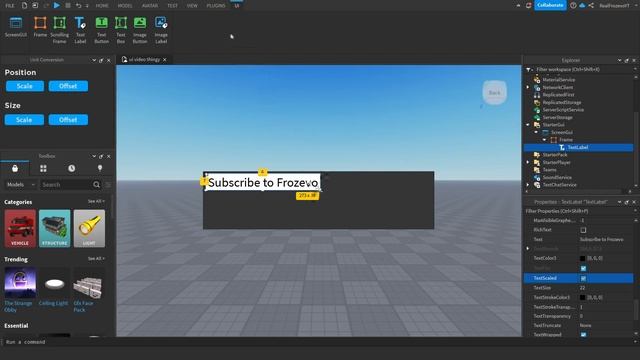Open the Toolbox Recent clock tab
Image resolution: width=640 pixels, height=360 pixels.
tap(71, 168)
